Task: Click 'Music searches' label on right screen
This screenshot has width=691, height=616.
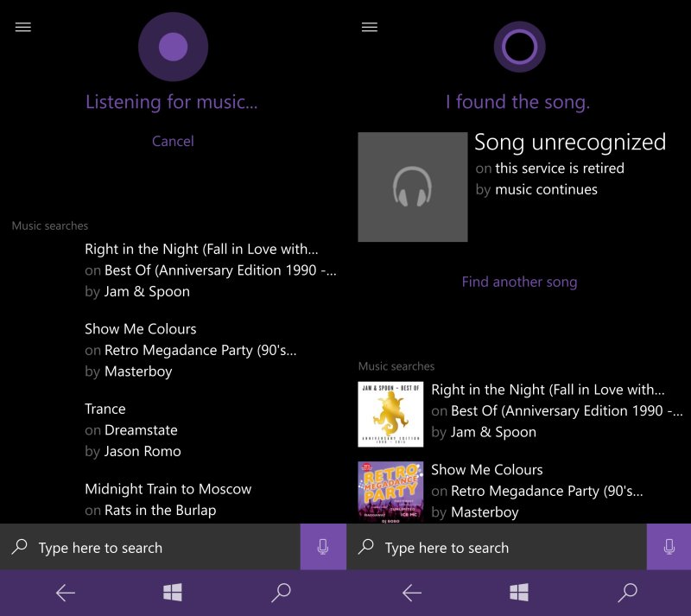Action: (x=396, y=366)
